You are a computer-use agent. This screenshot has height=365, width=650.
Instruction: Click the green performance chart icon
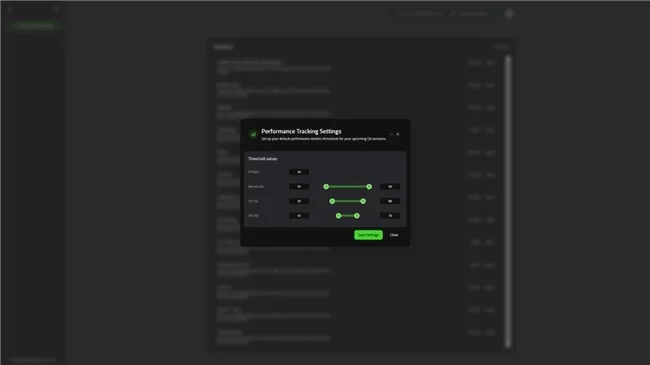(x=253, y=134)
